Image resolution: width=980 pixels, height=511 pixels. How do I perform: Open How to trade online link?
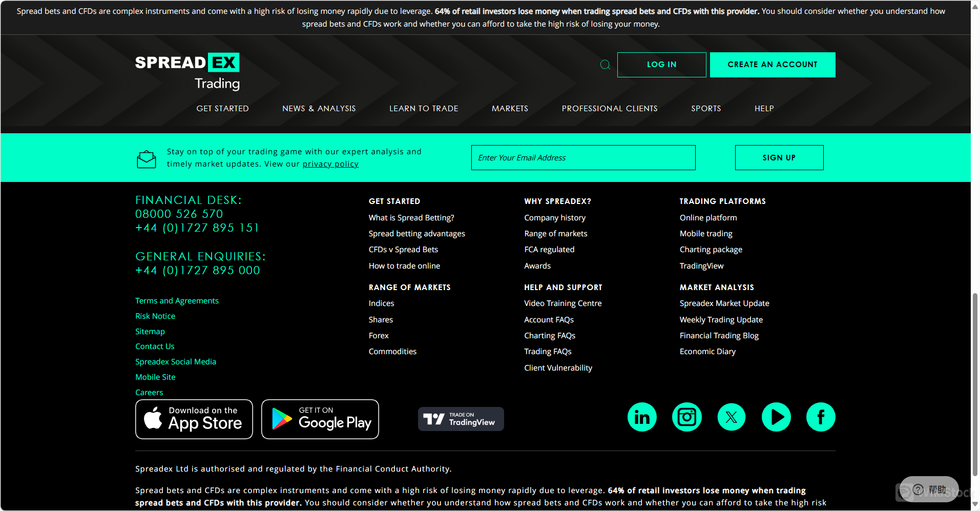click(404, 266)
